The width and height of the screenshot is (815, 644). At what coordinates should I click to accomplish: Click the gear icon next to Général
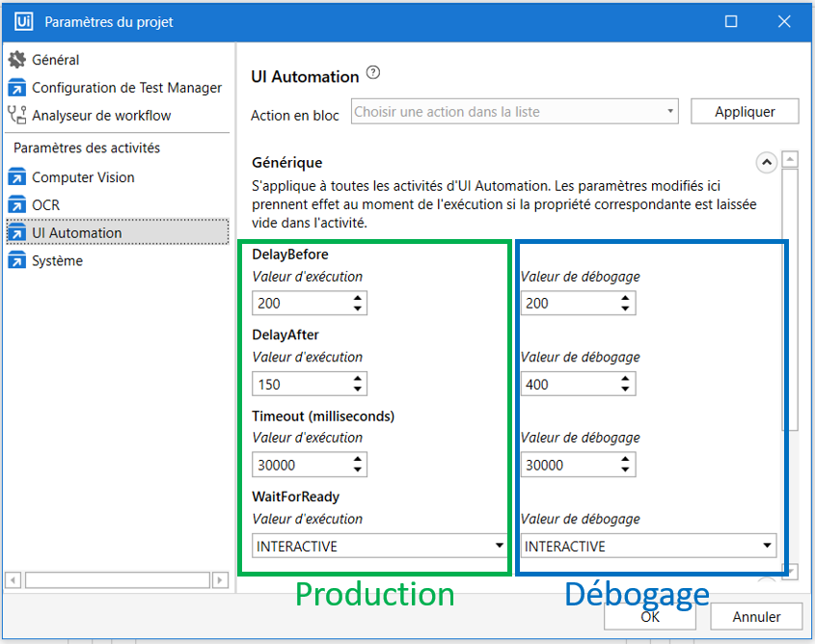[17, 60]
